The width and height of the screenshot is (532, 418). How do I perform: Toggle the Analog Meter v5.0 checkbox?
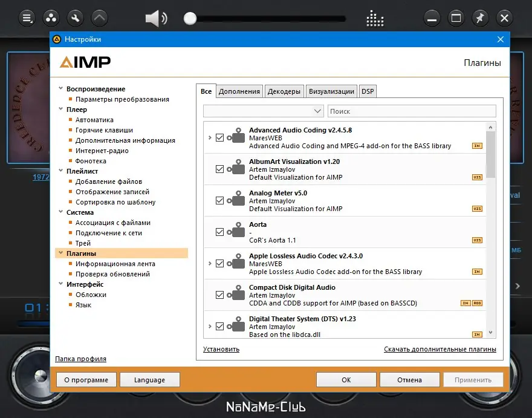coord(219,201)
